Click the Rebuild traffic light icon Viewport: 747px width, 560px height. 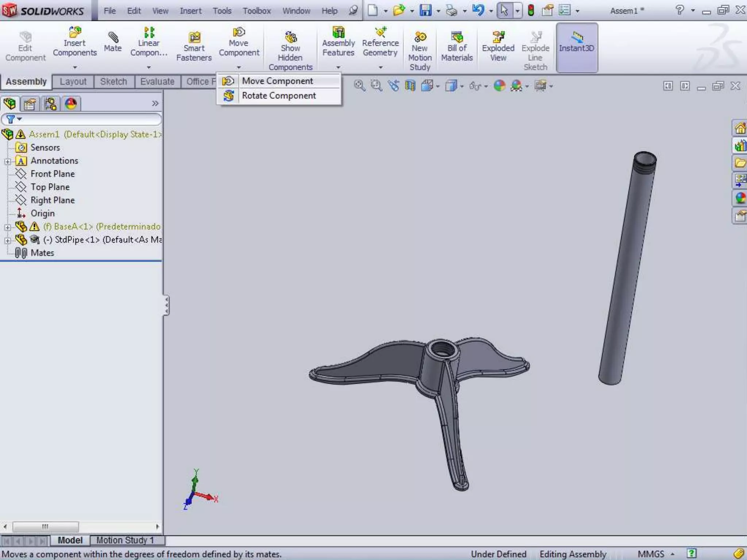click(x=531, y=11)
